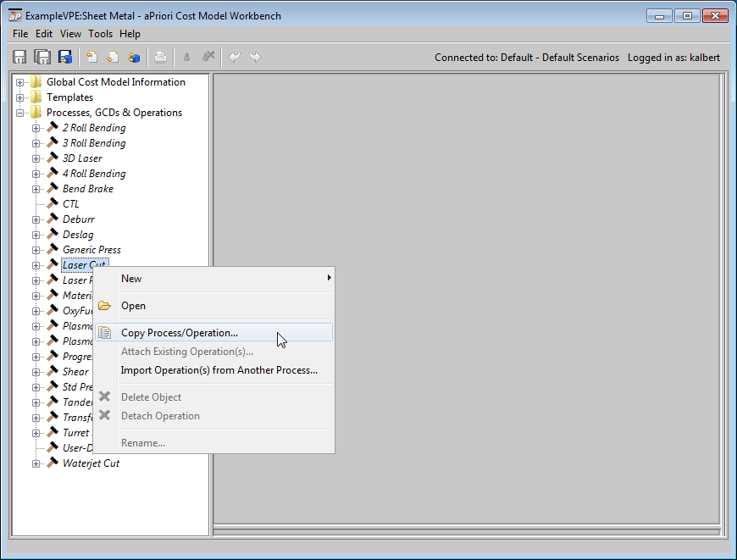
Task: Click the hammer icon beside Waterjet Cut
Action: click(x=53, y=463)
